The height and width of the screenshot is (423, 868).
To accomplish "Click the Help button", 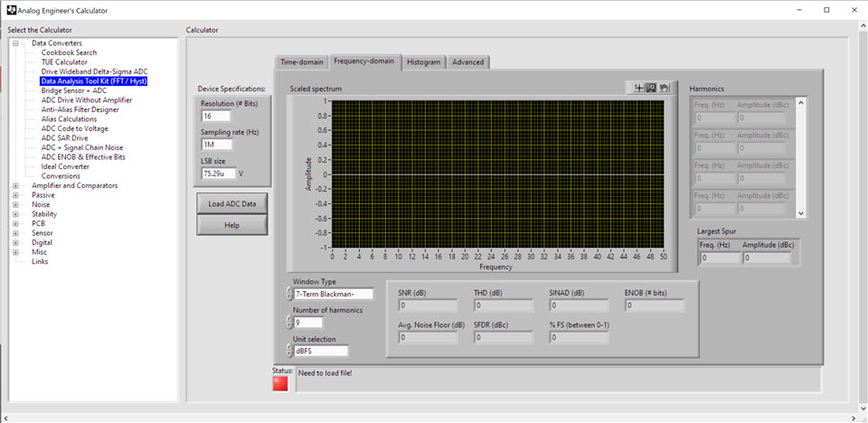I will coord(232,225).
